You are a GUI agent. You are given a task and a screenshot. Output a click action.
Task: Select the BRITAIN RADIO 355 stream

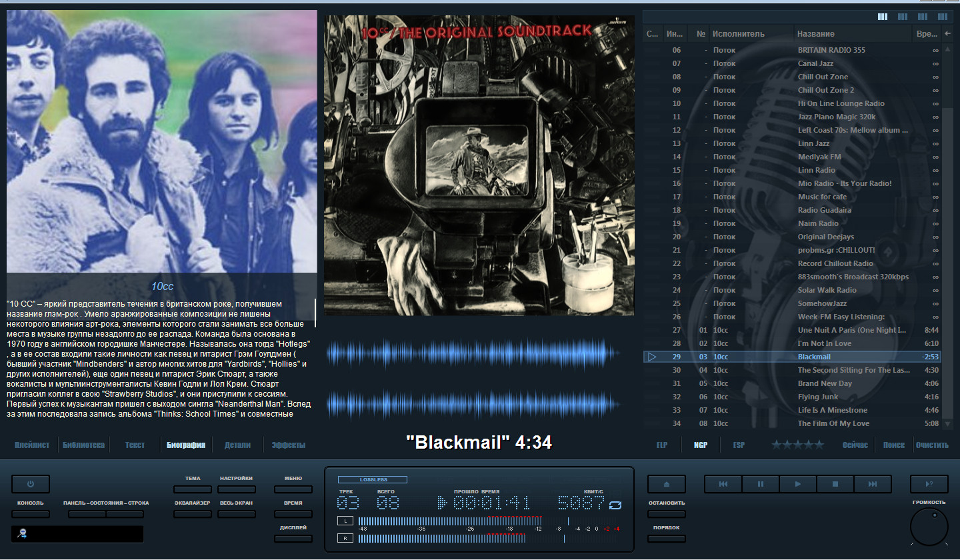[792, 50]
